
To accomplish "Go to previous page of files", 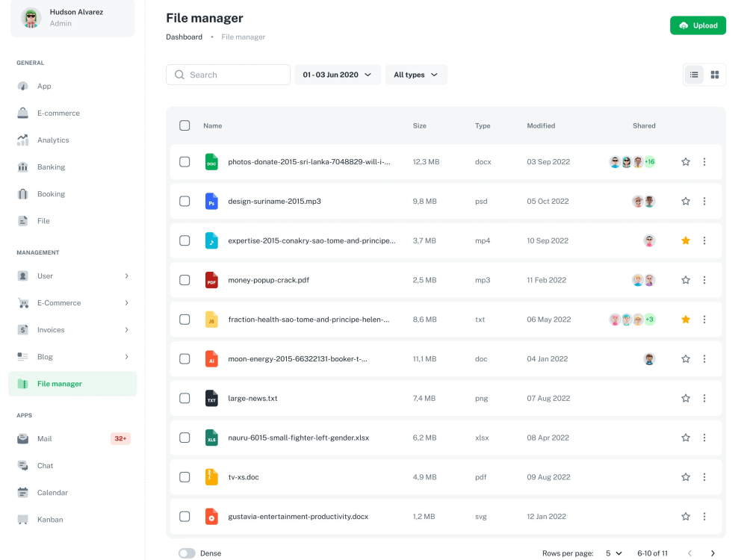I will [x=689, y=553].
